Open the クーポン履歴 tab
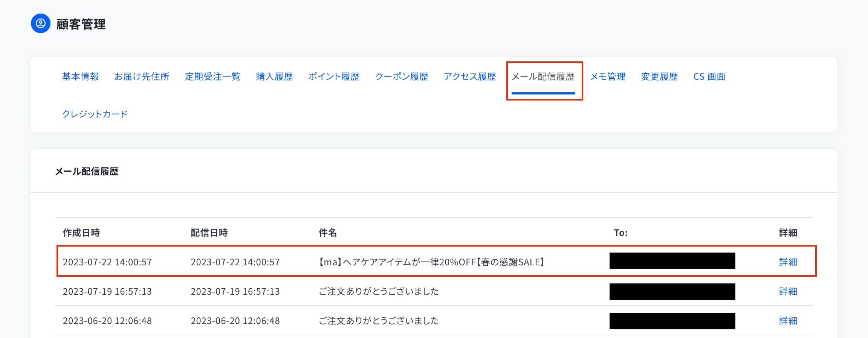This screenshot has width=868, height=338. [402, 77]
